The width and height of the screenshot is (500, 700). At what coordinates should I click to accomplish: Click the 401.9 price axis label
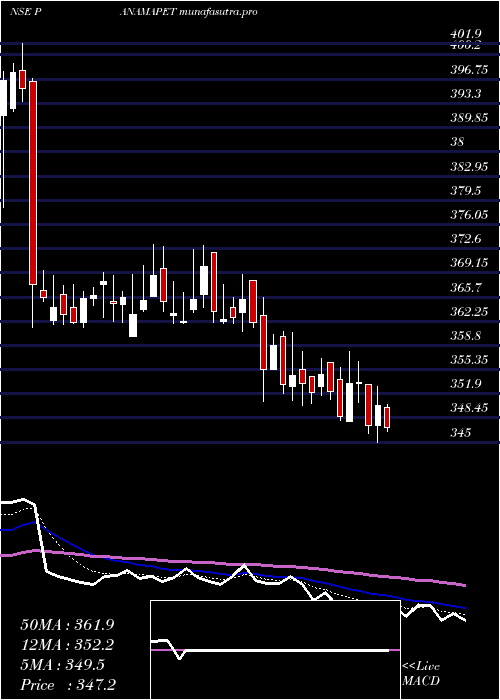(x=465, y=34)
